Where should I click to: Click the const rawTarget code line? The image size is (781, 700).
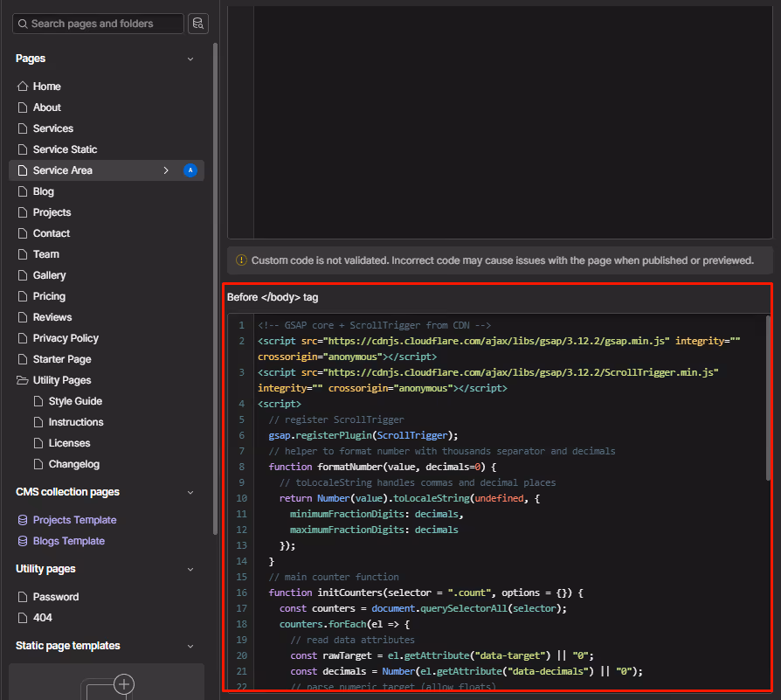442,655
